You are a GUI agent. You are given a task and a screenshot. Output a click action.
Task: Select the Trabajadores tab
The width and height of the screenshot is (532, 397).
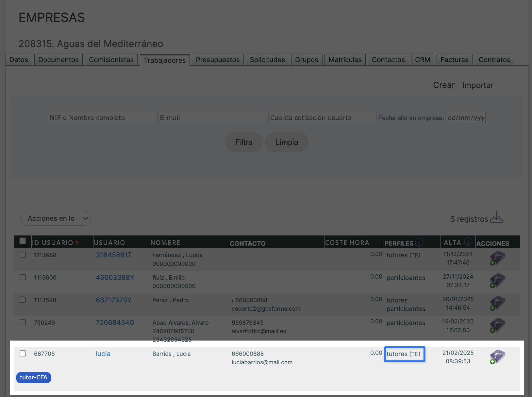165,60
